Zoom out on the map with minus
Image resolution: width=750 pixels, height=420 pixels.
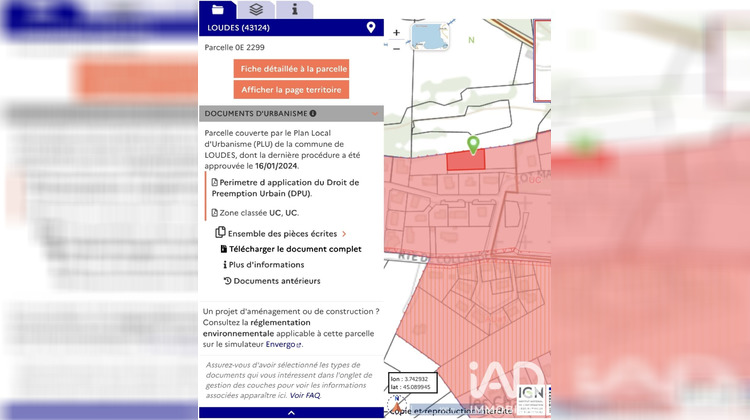tap(397, 49)
